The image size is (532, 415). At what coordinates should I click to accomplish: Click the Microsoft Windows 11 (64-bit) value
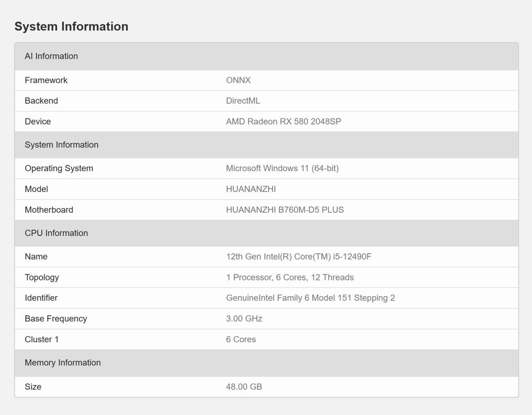pos(282,168)
